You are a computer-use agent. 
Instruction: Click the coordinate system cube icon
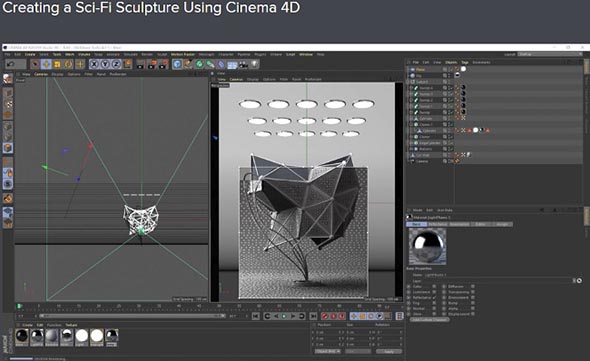pyautogui.click(x=128, y=64)
